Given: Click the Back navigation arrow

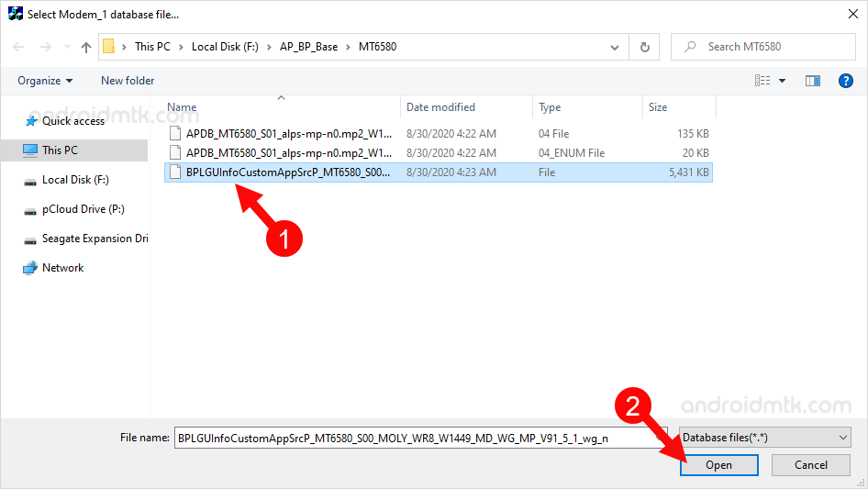Looking at the screenshot, I should coord(18,47).
